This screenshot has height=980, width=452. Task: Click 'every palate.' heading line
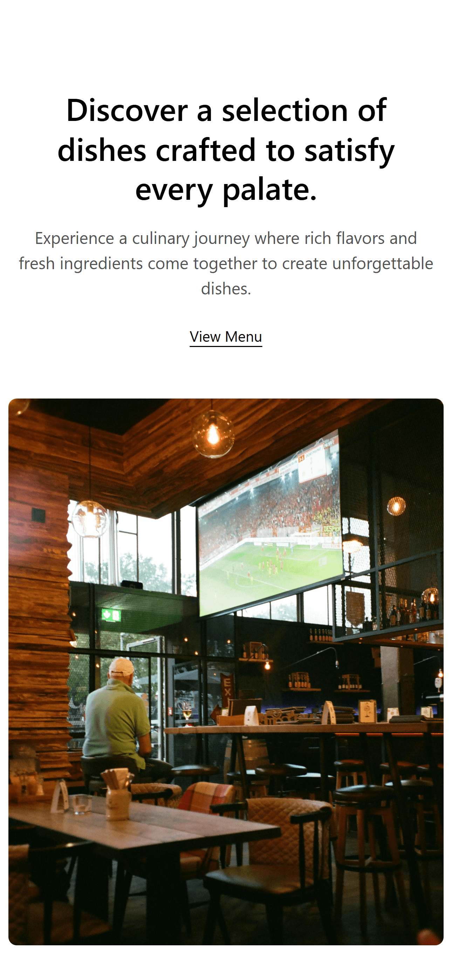[x=226, y=190]
